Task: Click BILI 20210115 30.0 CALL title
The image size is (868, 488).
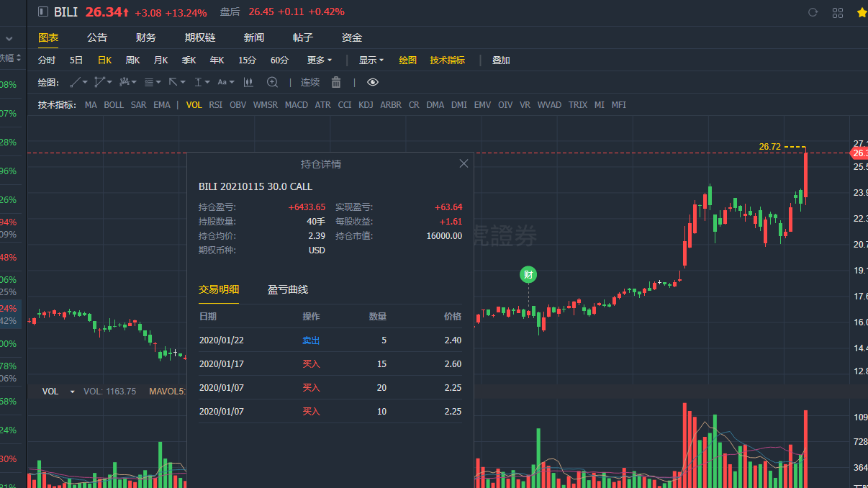Action: coord(256,186)
